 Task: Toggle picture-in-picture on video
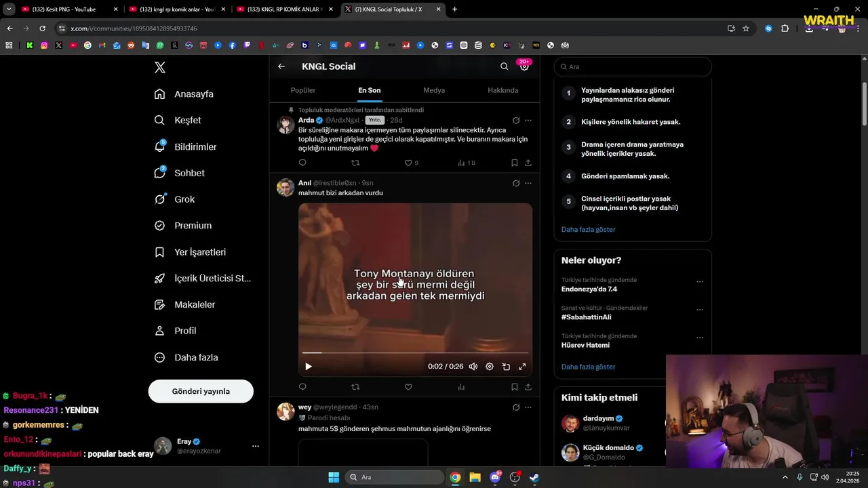coord(506,367)
